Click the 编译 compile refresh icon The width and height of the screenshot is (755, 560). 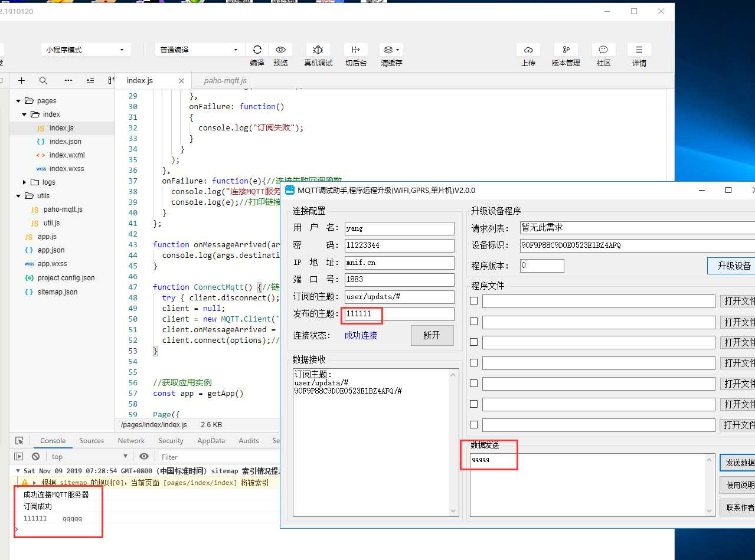click(257, 50)
